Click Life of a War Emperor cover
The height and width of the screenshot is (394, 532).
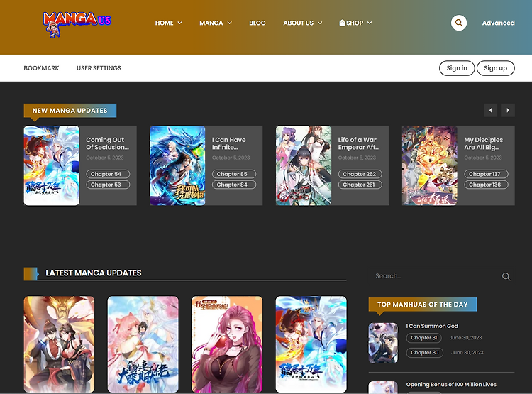(304, 165)
